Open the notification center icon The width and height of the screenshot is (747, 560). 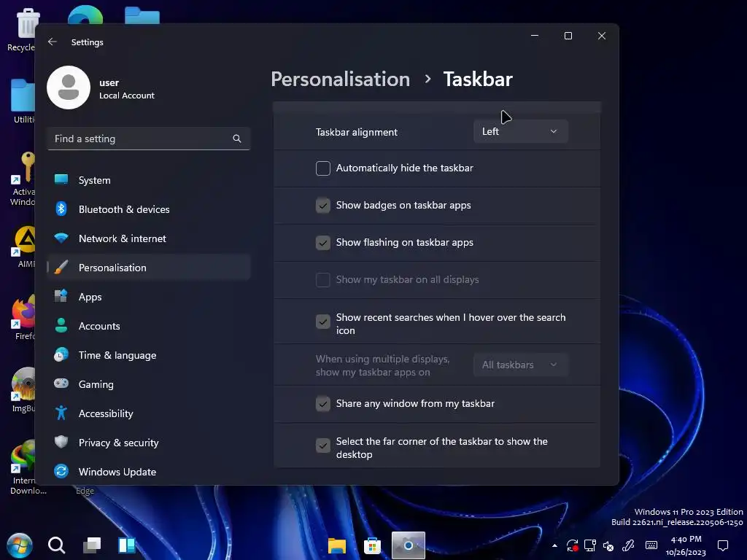pos(723,545)
